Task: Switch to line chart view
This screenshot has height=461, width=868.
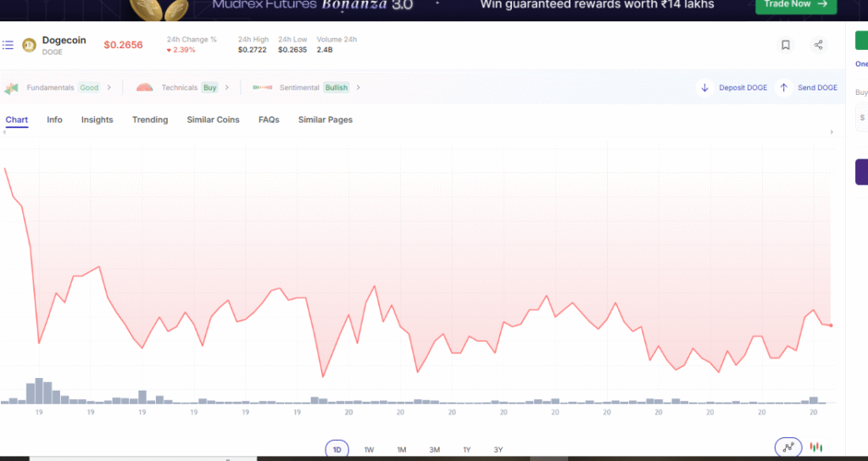Action: tap(787, 447)
